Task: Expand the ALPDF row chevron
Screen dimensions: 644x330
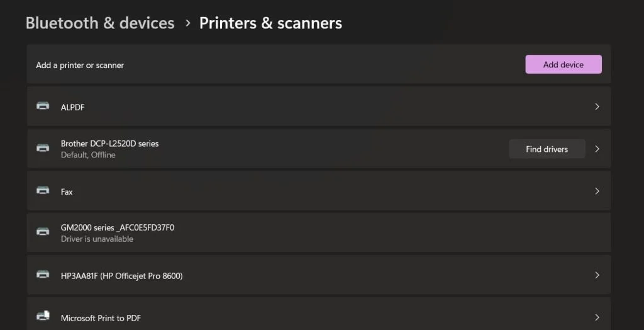Action: coord(597,106)
